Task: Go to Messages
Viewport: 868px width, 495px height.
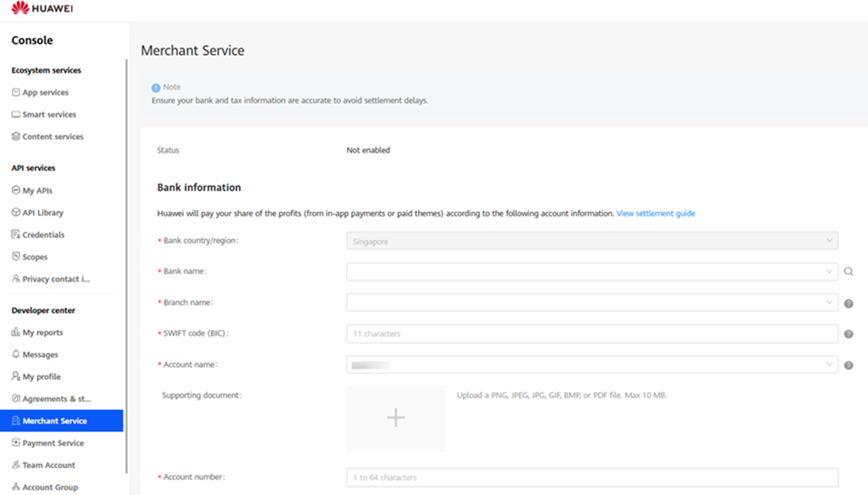Action: (40, 355)
